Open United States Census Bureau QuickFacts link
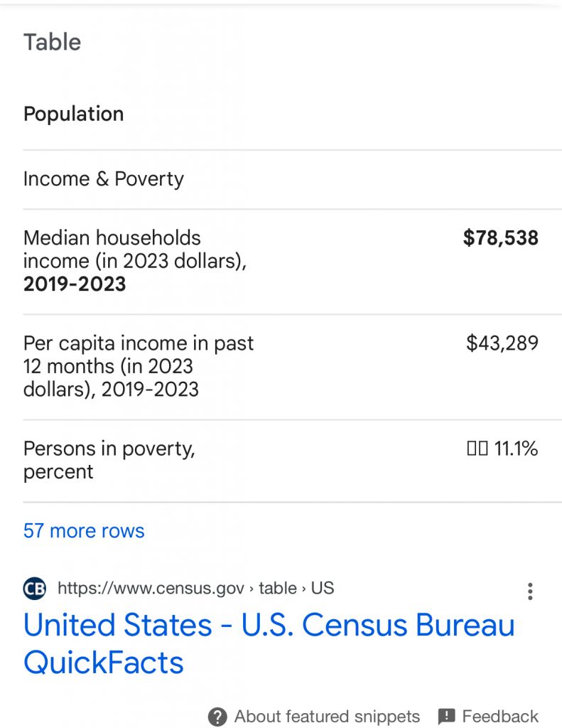Viewport: 562px width, 728px height. [x=269, y=643]
